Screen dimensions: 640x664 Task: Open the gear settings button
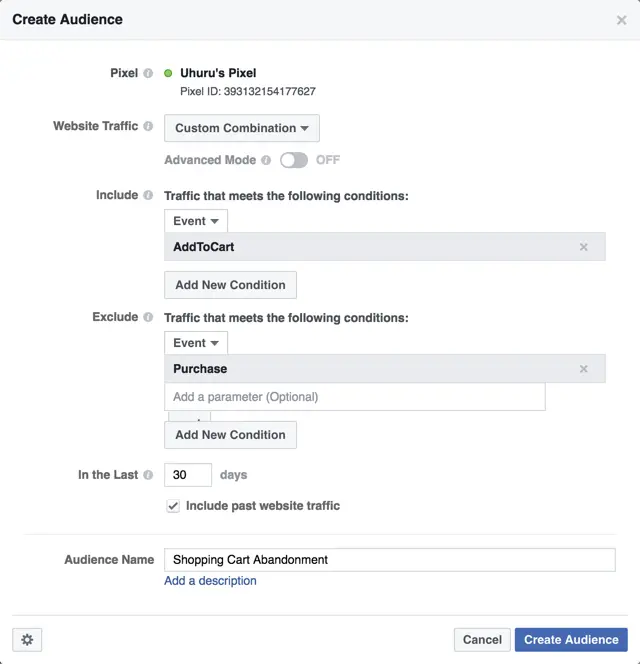click(x=27, y=639)
